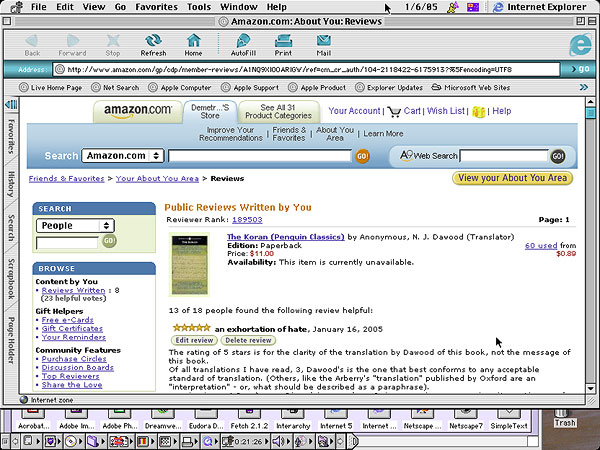Click The Koran book cover thumbnail

189,265
